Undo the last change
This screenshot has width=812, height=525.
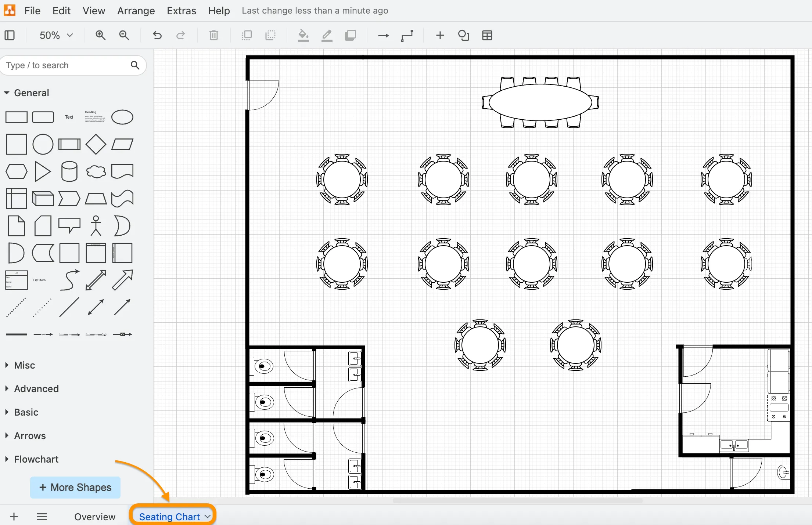click(x=157, y=35)
